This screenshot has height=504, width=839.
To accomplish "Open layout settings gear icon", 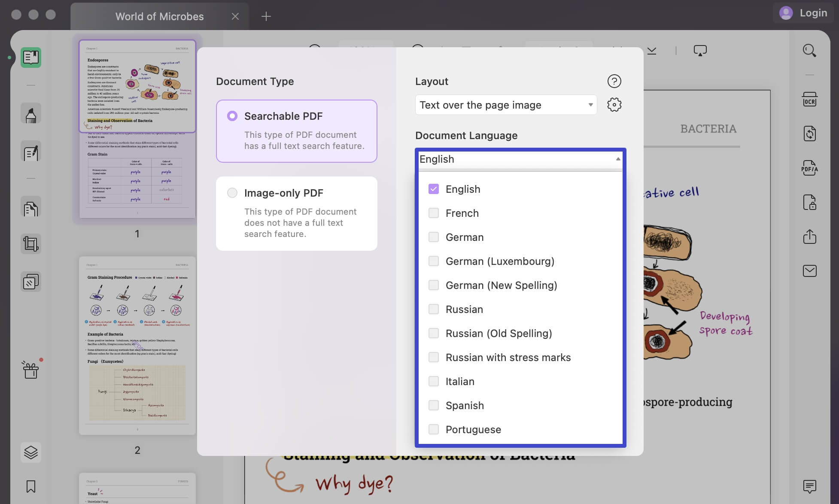I will pyautogui.click(x=614, y=105).
